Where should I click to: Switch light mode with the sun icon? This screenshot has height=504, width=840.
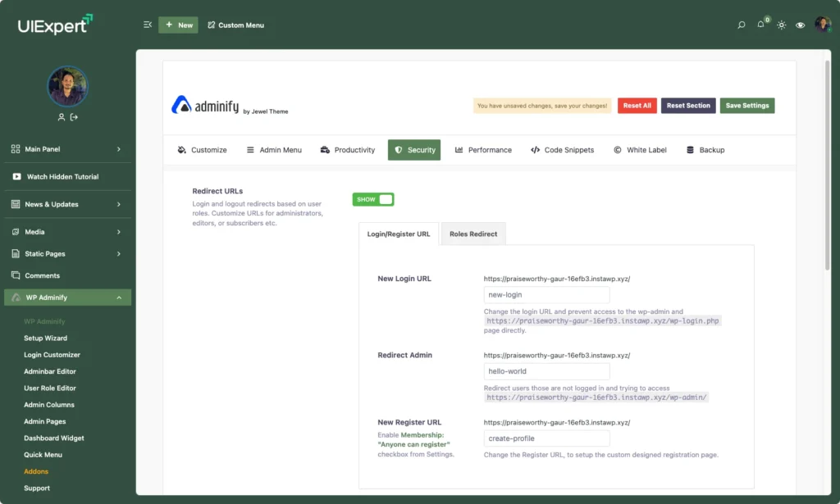781,25
